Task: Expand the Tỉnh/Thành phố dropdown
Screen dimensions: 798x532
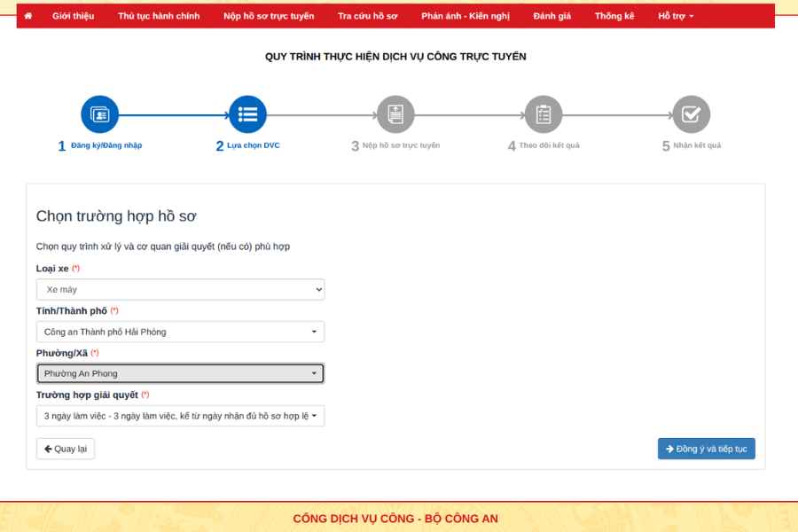Action: 180,332
